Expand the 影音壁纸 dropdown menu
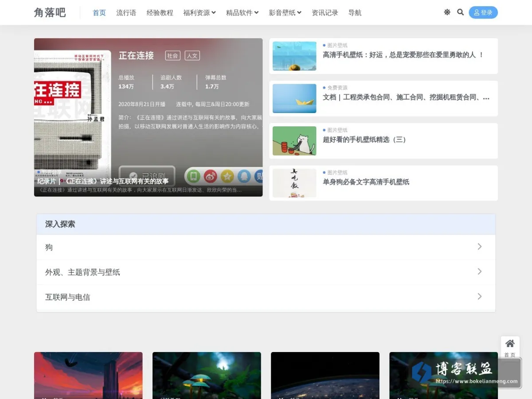The height and width of the screenshot is (399, 532). 285,12
